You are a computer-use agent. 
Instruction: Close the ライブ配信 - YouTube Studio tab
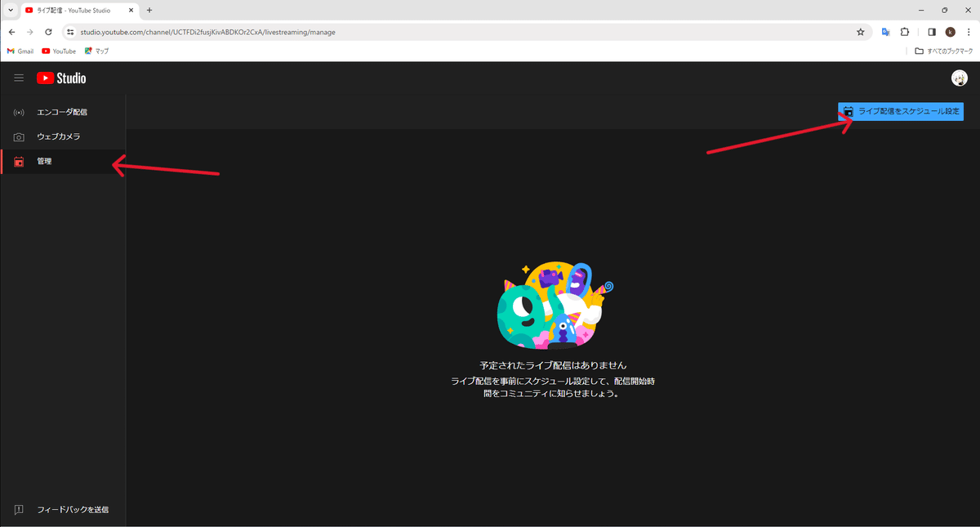pos(131,11)
